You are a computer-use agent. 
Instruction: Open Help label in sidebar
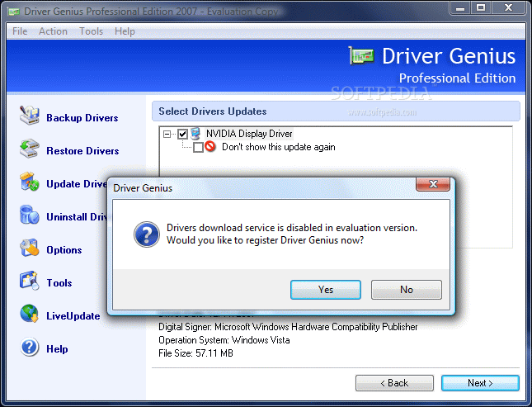(57, 349)
